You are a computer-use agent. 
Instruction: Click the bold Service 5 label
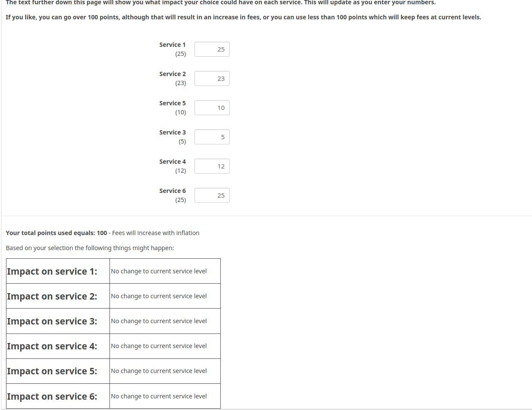pos(172,103)
